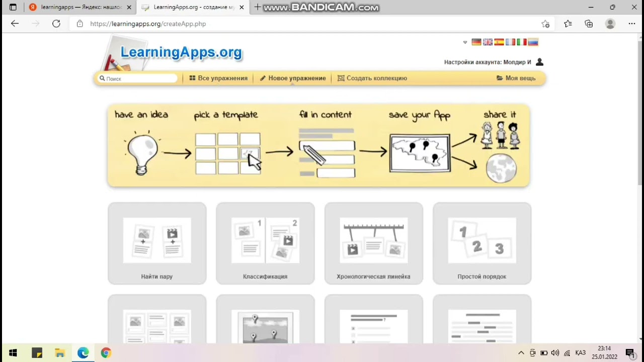
Task: Open Все упражнения menu item
Action: tap(218, 78)
